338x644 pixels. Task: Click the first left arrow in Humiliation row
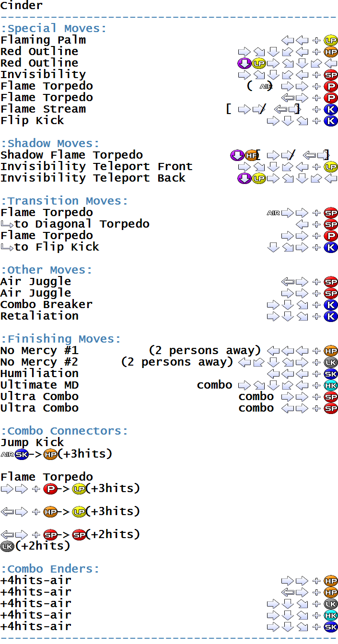point(273,374)
